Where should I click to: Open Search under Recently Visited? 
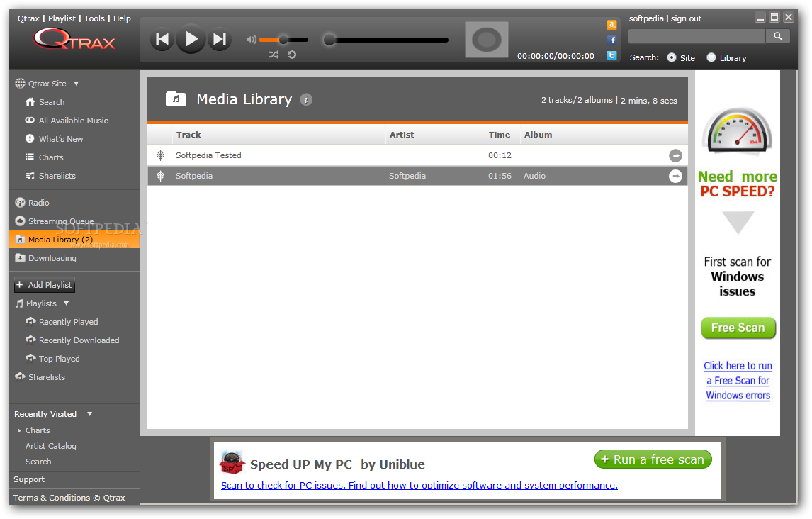[x=38, y=462]
